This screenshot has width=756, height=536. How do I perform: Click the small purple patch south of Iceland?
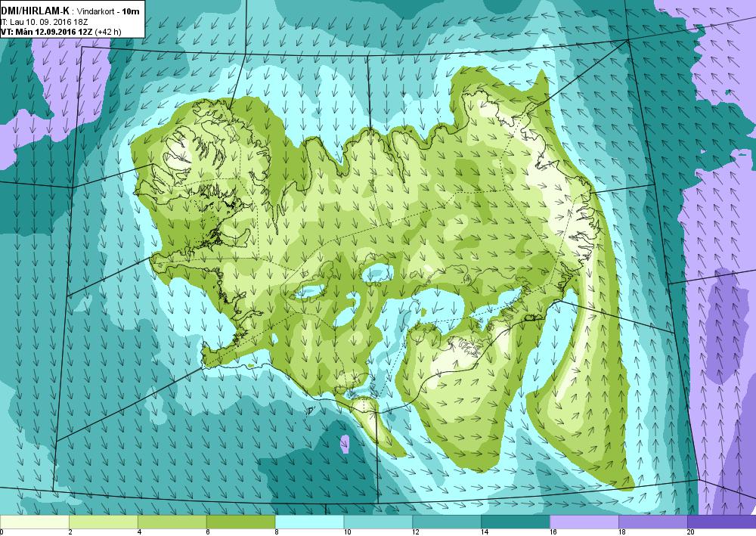pos(345,444)
